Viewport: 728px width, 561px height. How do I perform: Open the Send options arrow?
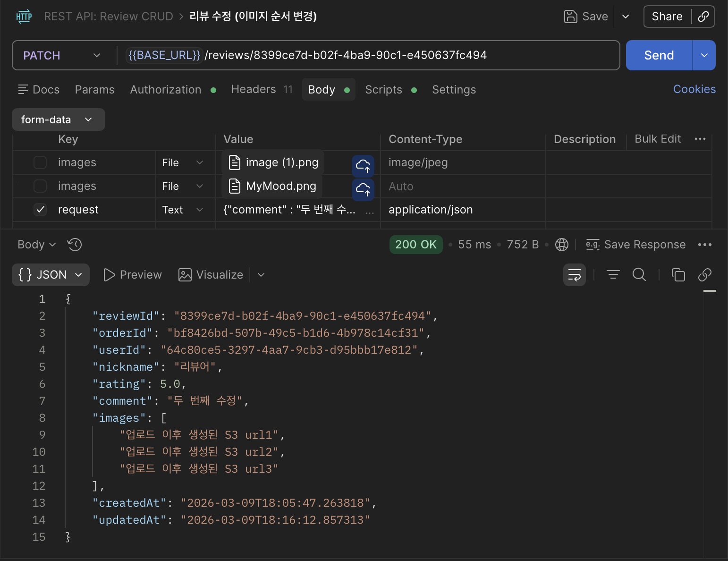(704, 55)
